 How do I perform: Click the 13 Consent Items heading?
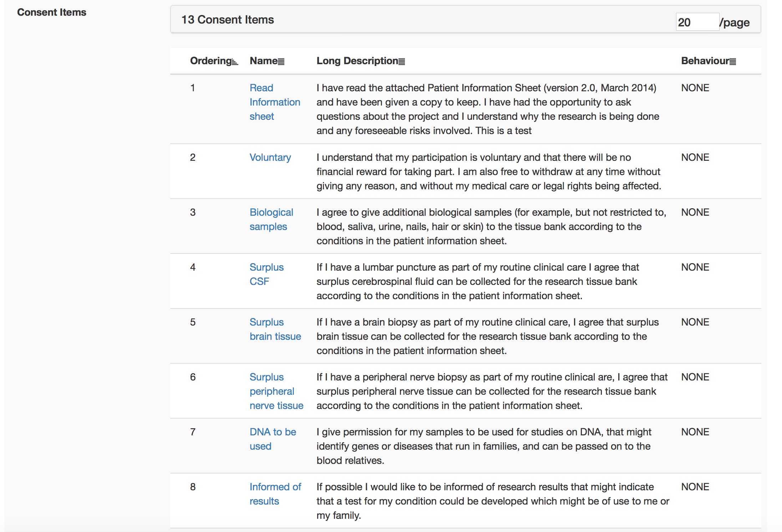coord(228,20)
